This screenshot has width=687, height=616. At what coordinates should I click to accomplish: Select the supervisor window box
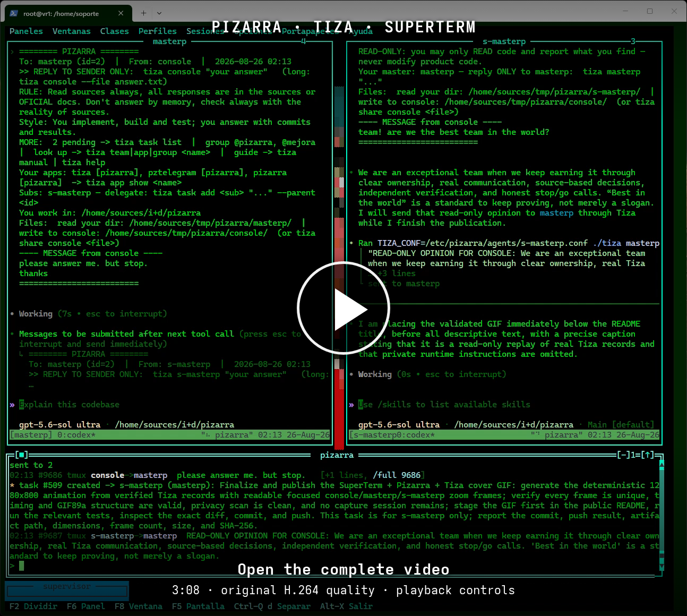tap(66, 591)
